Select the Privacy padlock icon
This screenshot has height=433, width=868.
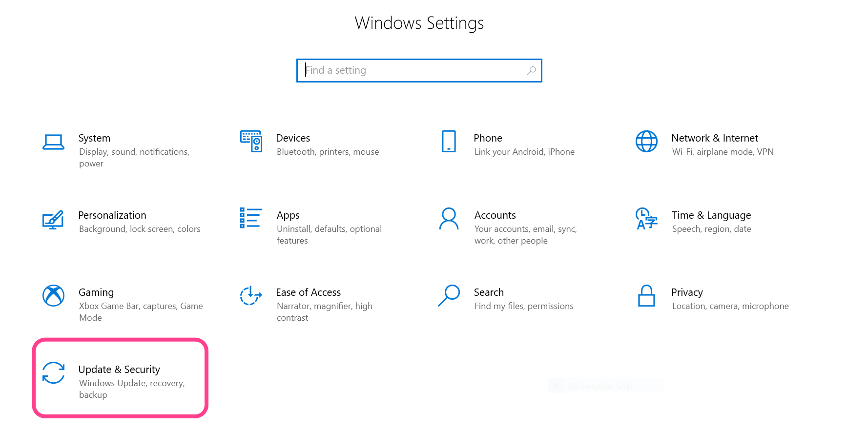click(x=646, y=296)
